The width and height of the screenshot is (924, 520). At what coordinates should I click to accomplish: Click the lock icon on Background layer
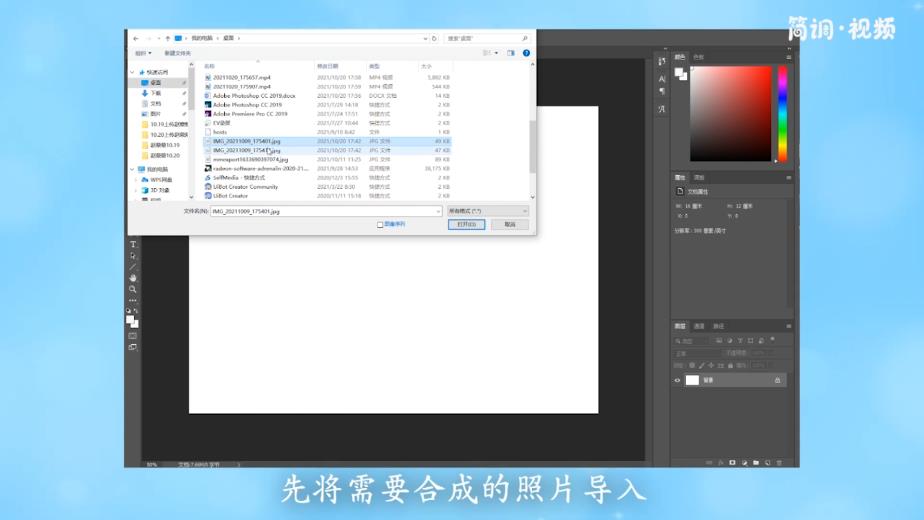tap(777, 380)
